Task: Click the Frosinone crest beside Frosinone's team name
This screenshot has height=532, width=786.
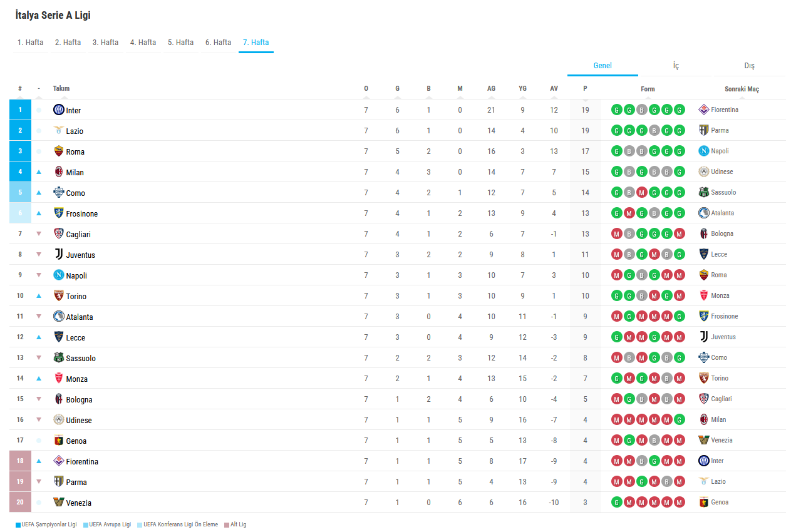Action: (59, 213)
